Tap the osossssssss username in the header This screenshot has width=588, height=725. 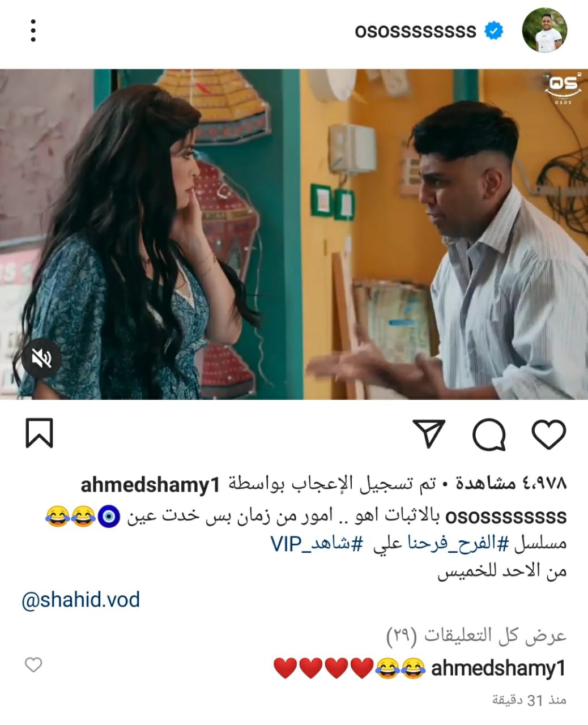point(415,31)
